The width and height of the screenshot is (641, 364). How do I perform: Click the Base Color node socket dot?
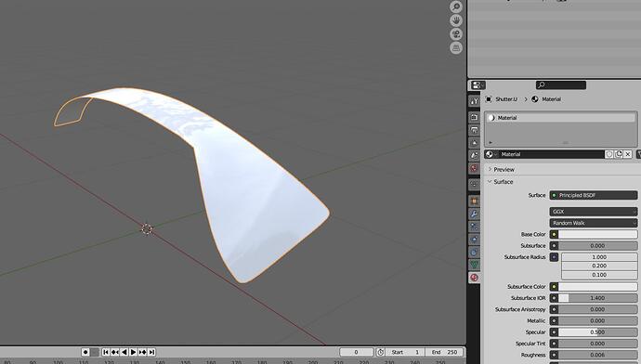(x=554, y=235)
